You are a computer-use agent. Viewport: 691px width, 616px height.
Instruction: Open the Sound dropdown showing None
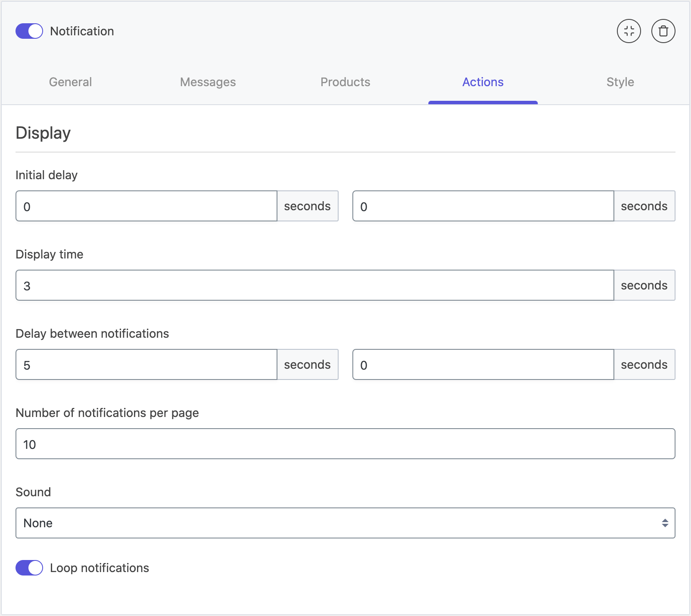[x=345, y=523]
